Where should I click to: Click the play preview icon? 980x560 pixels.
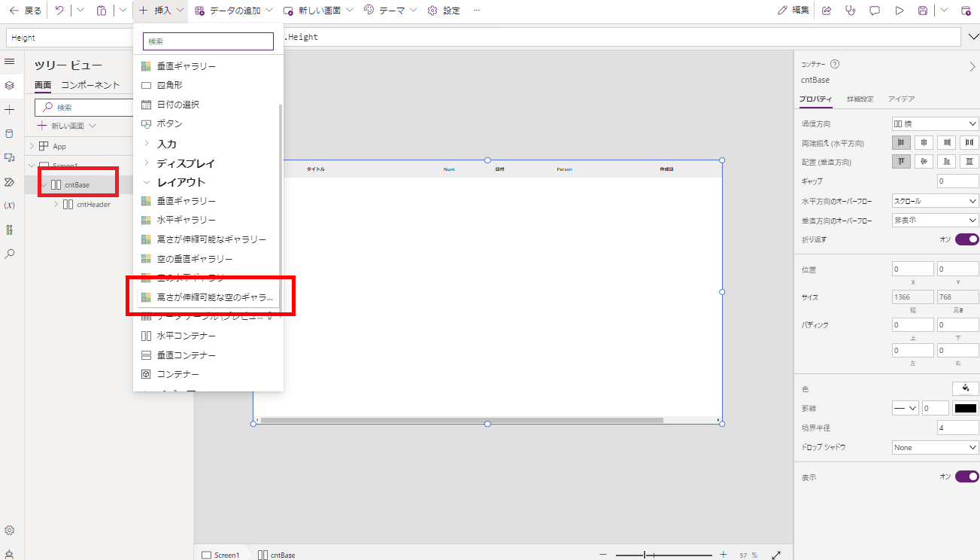(899, 11)
